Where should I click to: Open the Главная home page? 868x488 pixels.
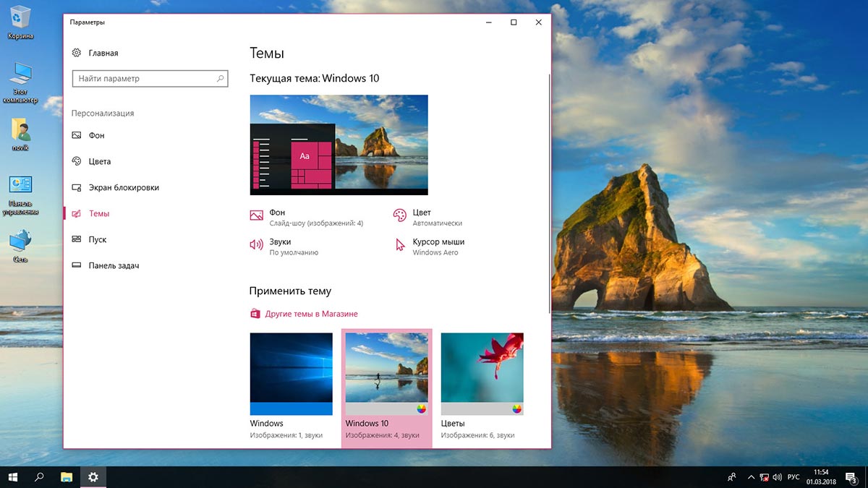(x=103, y=53)
